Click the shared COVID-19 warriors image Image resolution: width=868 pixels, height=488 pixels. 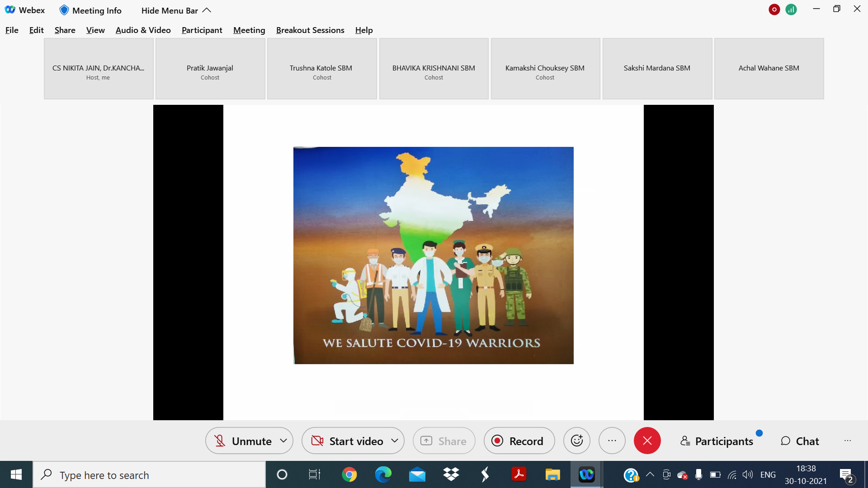pos(434,255)
